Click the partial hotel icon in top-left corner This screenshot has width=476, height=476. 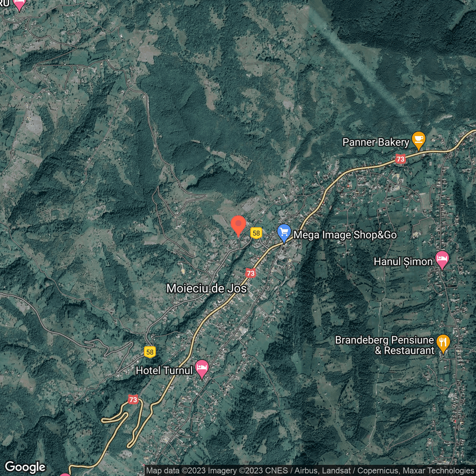(19, 4)
